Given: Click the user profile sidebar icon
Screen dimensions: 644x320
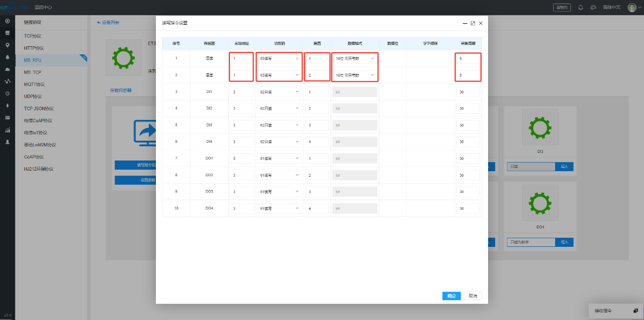Looking at the screenshot, I should tap(7, 142).
